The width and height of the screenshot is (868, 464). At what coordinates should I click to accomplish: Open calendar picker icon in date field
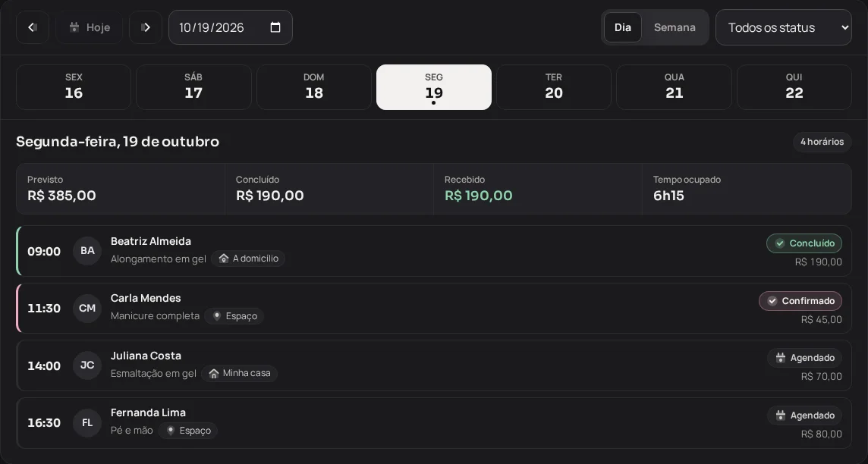click(275, 27)
